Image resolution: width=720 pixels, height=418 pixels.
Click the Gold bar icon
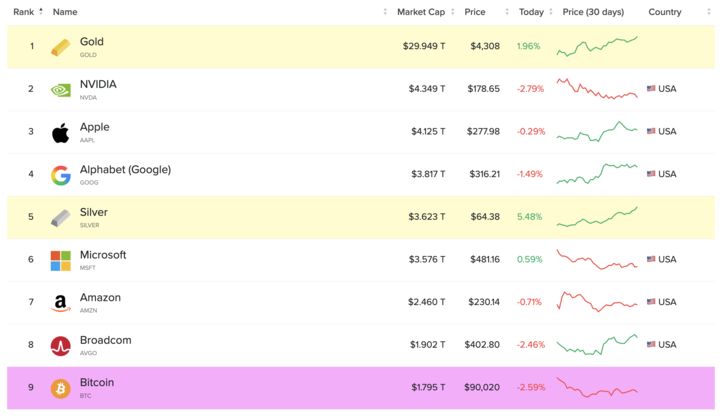60,47
